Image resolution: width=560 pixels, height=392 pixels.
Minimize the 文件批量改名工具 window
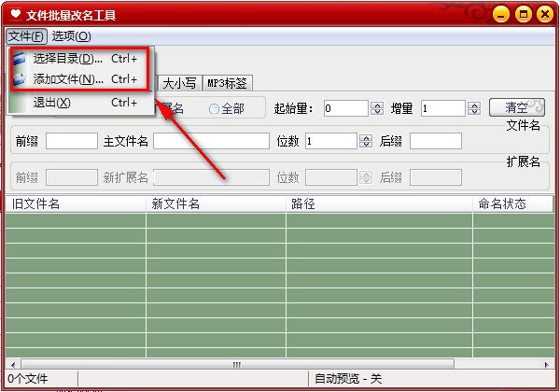point(501,14)
